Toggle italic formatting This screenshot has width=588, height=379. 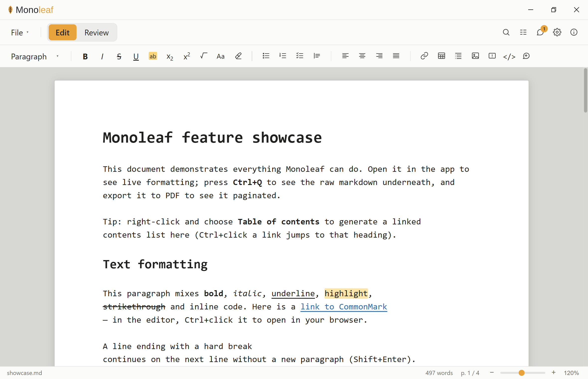click(102, 56)
